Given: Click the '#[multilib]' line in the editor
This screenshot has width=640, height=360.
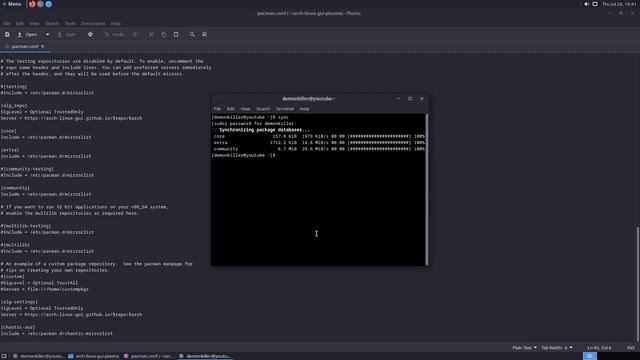Looking at the screenshot, I should [x=15, y=245].
